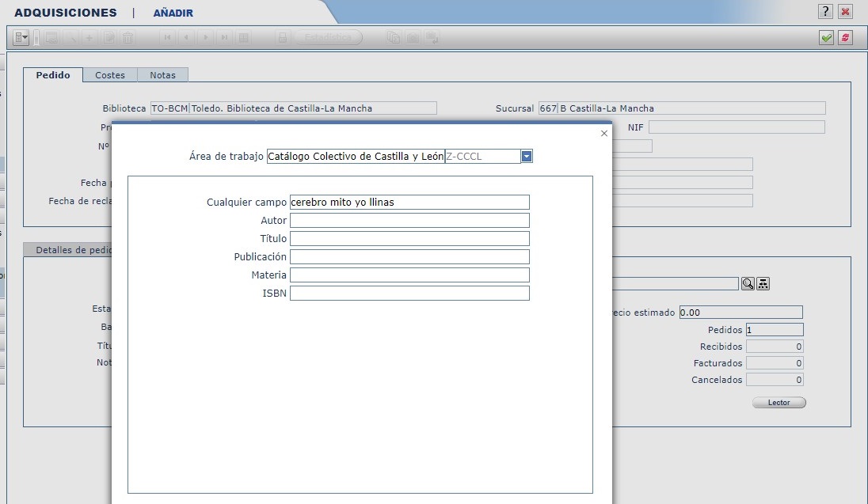Click the Cualquier campo search field
Image resolution: width=868 pixels, height=504 pixels.
(x=409, y=202)
